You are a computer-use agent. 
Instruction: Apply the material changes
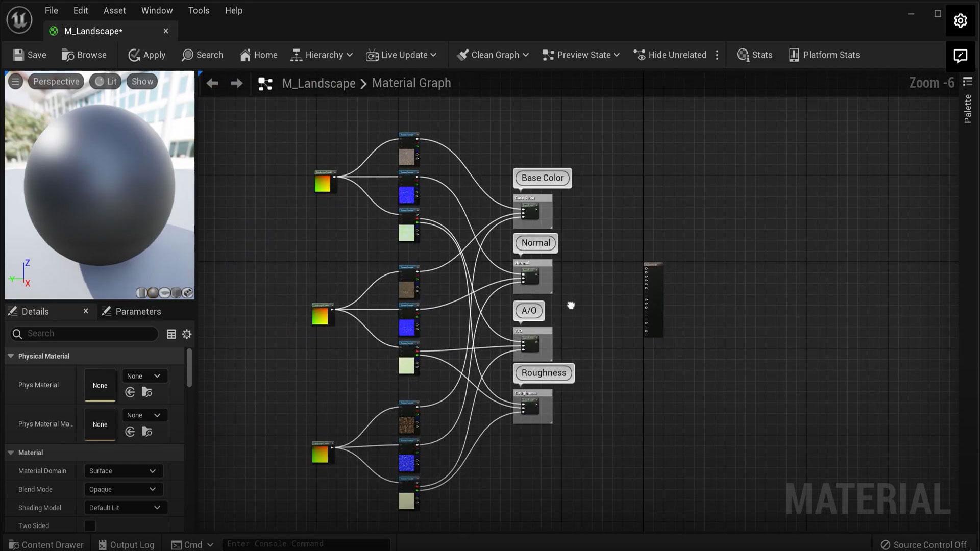pos(147,55)
